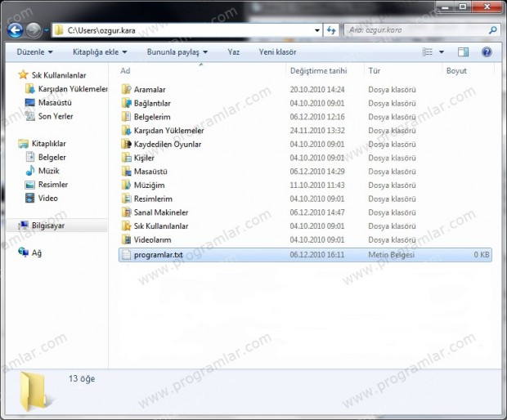Sort by the Ad column header
Image resolution: width=507 pixels, height=420 pixels.
tap(125, 71)
